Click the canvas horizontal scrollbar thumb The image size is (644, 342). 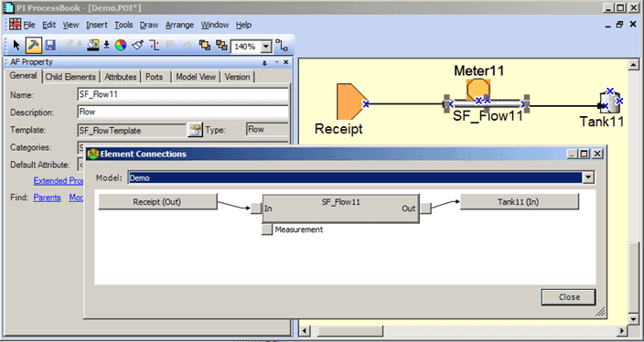pyautogui.click(x=350, y=330)
